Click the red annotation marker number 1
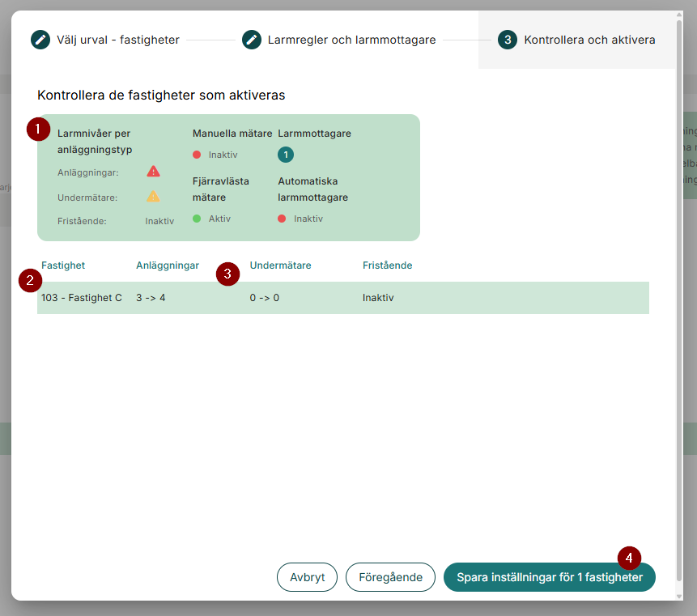This screenshot has width=697, height=616. tap(38, 128)
